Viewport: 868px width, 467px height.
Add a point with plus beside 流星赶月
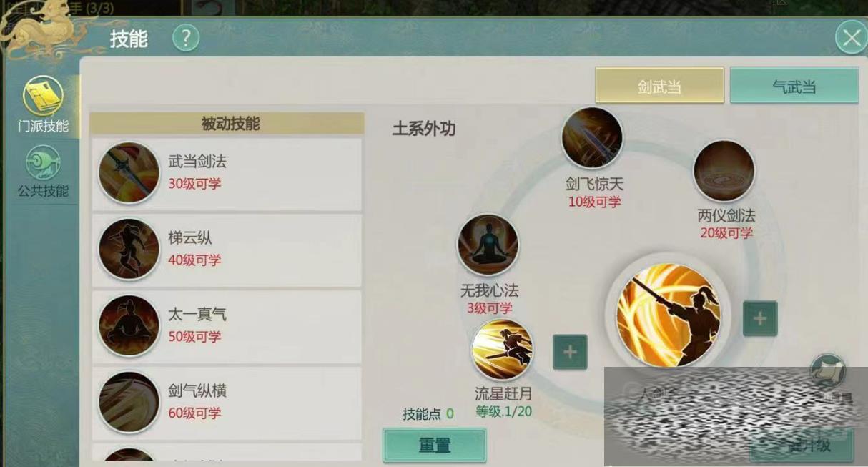570,352
